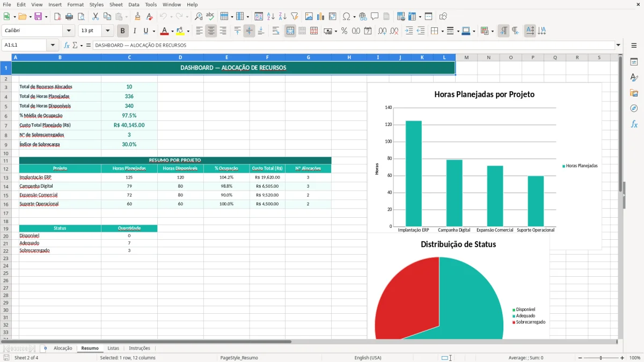Open the Font Color dropdown arrow

[172, 31]
